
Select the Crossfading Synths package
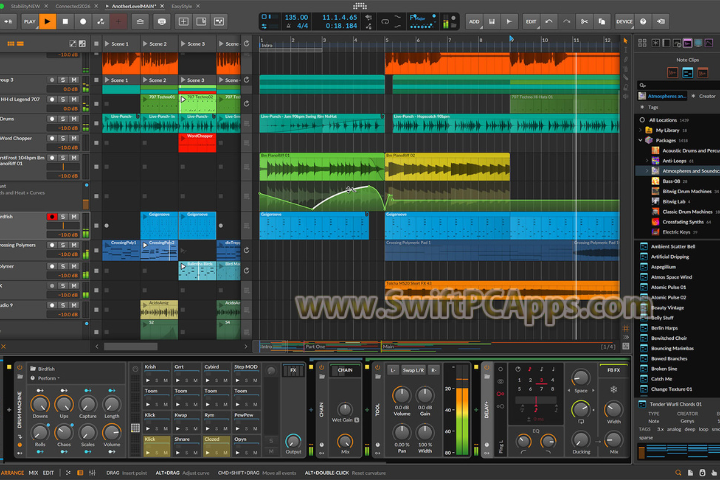pos(683,222)
